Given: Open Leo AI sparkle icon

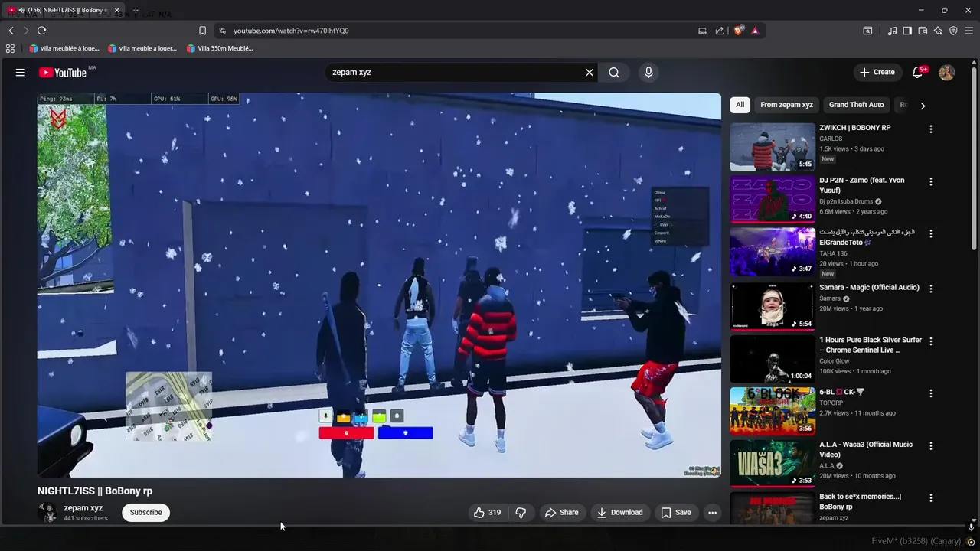Looking at the screenshot, I should pos(938,31).
